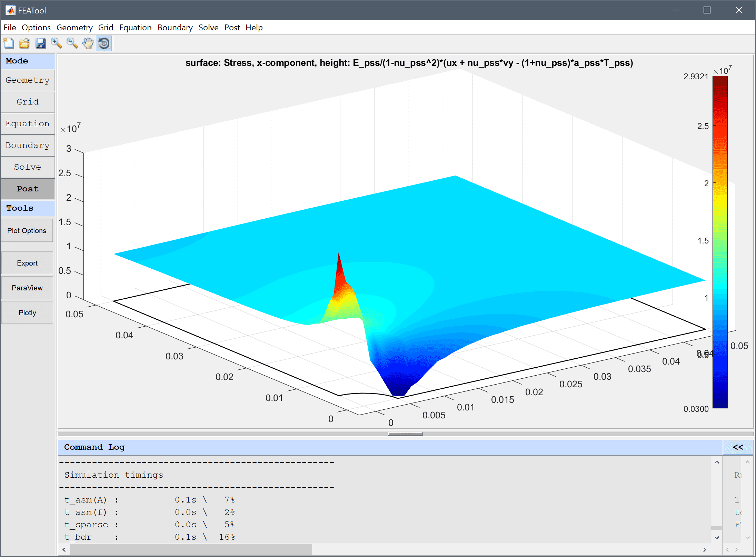Click the plot/log panel splitter handle
The height and width of the screenshot is (557, 756).
[x=406, y=434]
